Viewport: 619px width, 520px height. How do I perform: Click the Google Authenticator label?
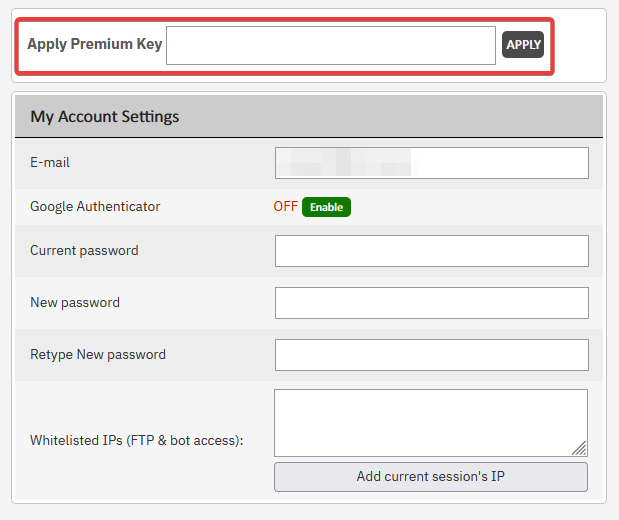[x=95, y=206]
